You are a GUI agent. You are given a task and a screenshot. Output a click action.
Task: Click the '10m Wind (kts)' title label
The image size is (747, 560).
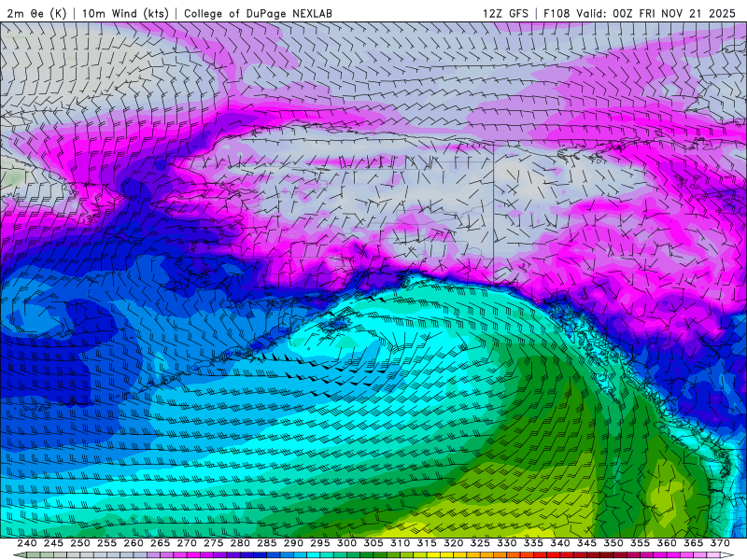[125, 13]
